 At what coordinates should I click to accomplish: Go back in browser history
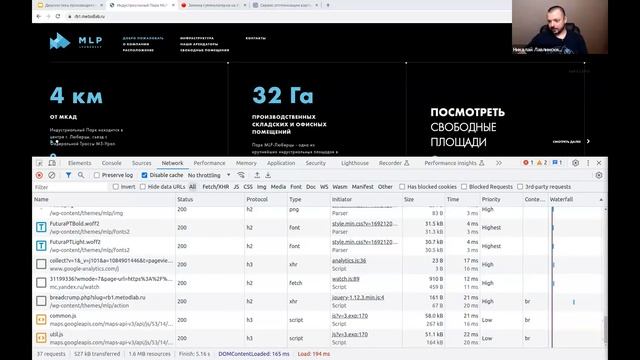tap(39, 16)
